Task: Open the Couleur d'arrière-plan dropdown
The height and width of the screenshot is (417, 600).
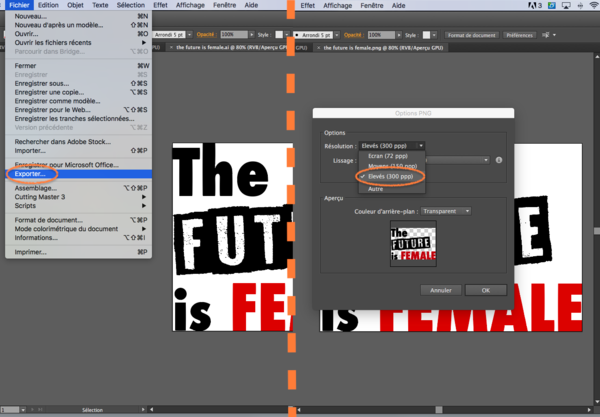Action: [445, 211]
